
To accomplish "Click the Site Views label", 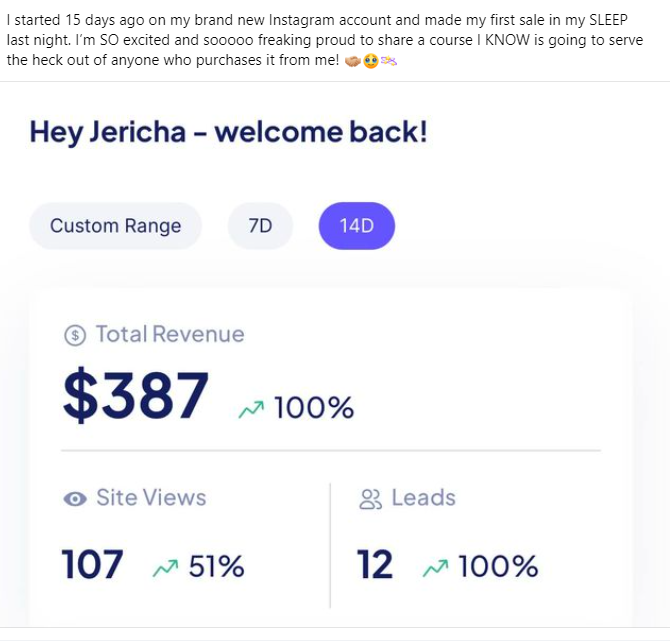I will pyautogui.click(x=151, y=498).
